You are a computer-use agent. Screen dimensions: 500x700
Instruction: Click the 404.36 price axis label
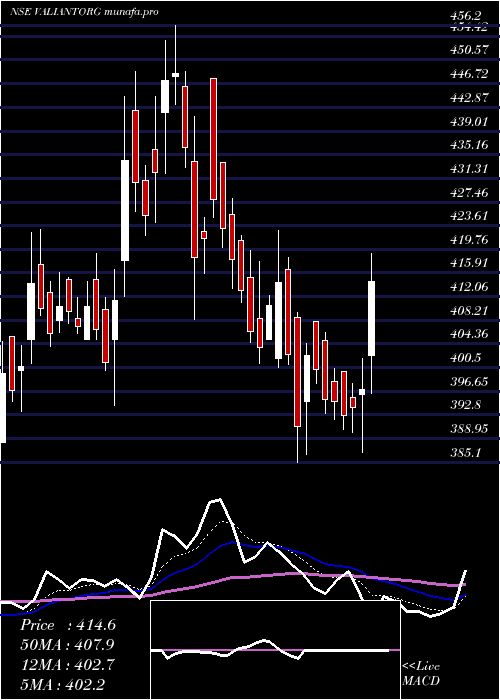[x=468, y=334]
